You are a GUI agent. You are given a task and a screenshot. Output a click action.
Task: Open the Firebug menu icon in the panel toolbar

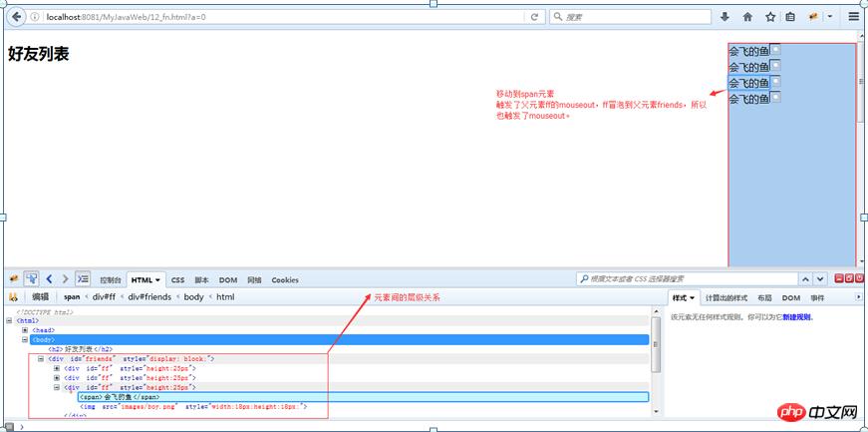click(x=14, y=278)
